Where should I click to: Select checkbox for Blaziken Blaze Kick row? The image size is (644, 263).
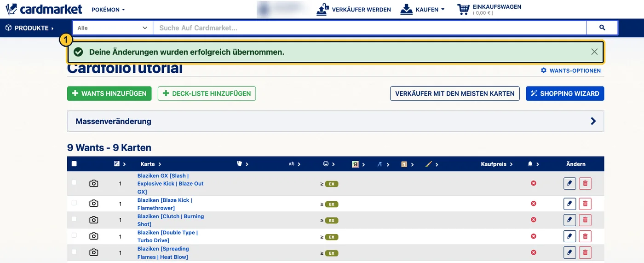pyautogui.click(x=74, y=203)
